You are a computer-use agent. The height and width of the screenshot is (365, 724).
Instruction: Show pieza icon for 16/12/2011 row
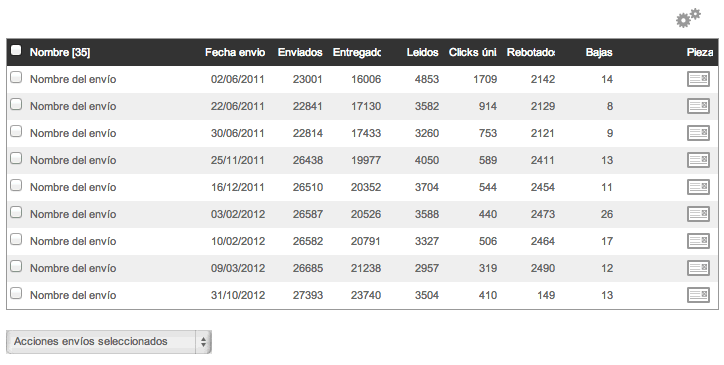[x=698, y=187]
